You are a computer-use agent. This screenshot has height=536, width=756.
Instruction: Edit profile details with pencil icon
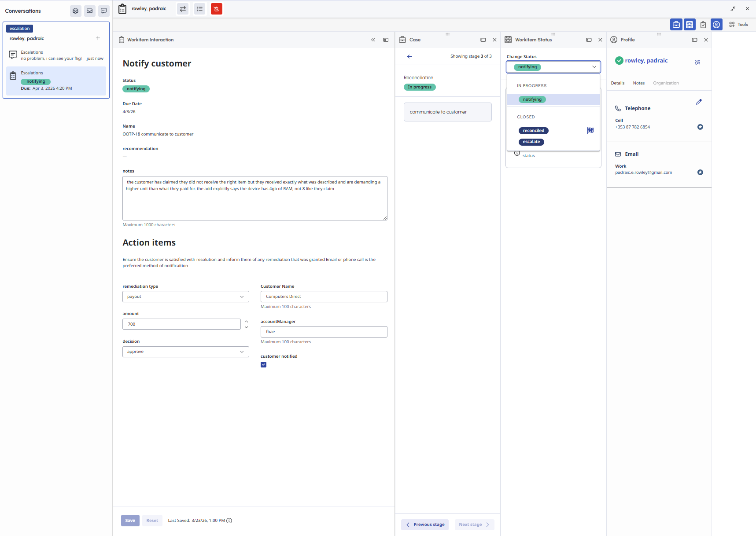699,102
